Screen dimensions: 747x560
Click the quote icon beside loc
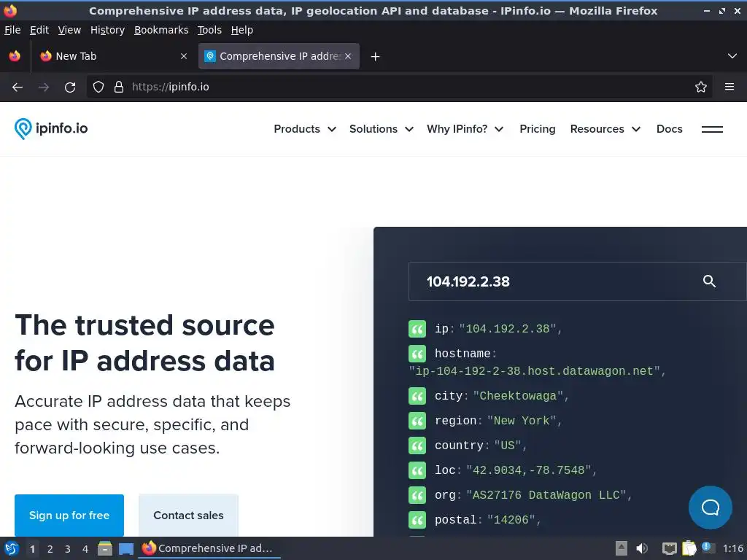[x=417, y=470]
